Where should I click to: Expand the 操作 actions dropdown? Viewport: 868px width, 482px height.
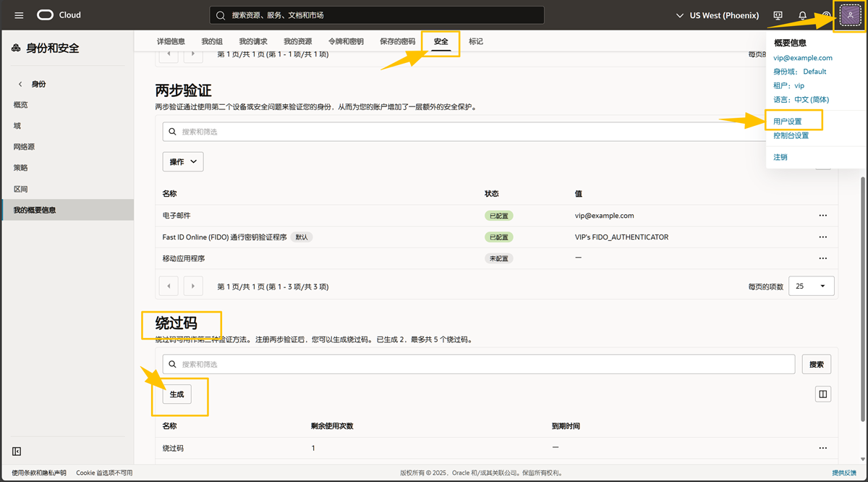pyautogui.click(x=183, y=162)
